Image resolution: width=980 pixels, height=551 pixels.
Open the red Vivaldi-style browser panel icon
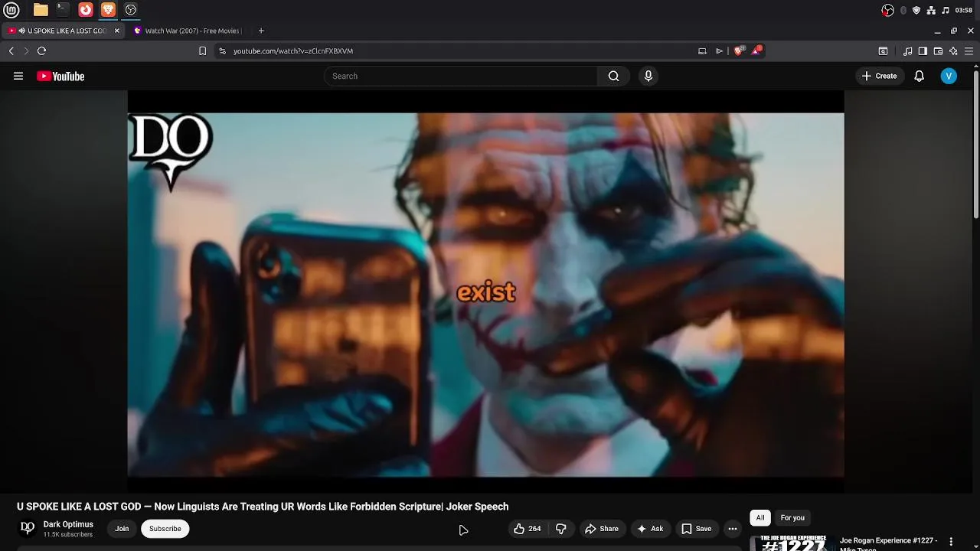coord(86,10)
